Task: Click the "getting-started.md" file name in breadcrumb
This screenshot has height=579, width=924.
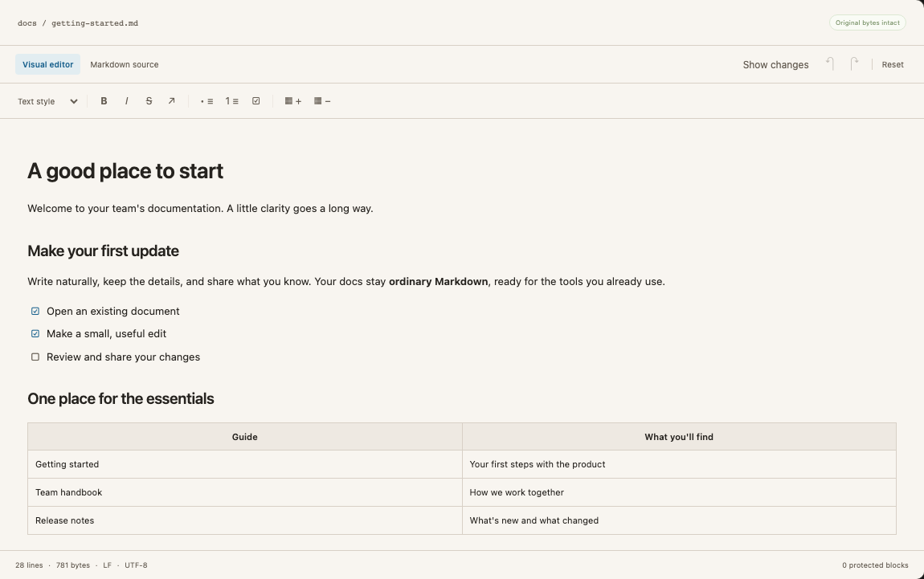Action: coord(95,23)
